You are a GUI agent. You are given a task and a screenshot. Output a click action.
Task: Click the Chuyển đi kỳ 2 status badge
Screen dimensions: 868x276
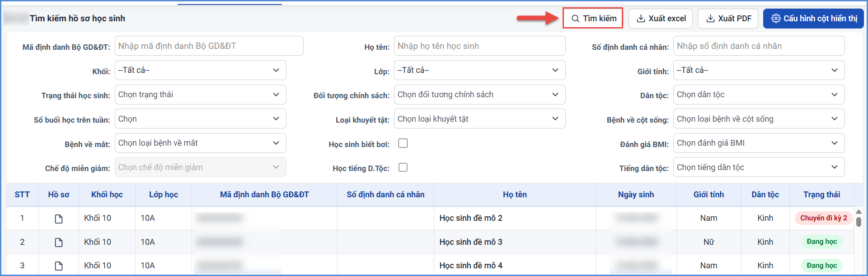click(x=823, y=218)
